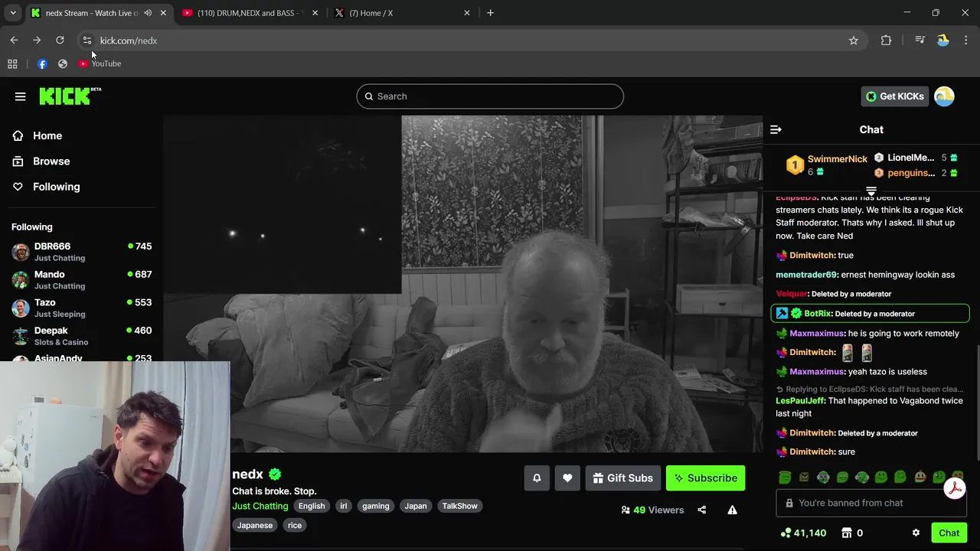Open the apps grid bookmark icon
This screenshot has height=551, width=980.
[x=12, y=64]
